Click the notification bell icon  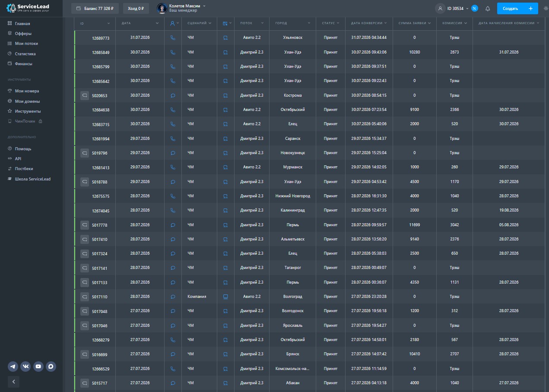tap(488, 8)
